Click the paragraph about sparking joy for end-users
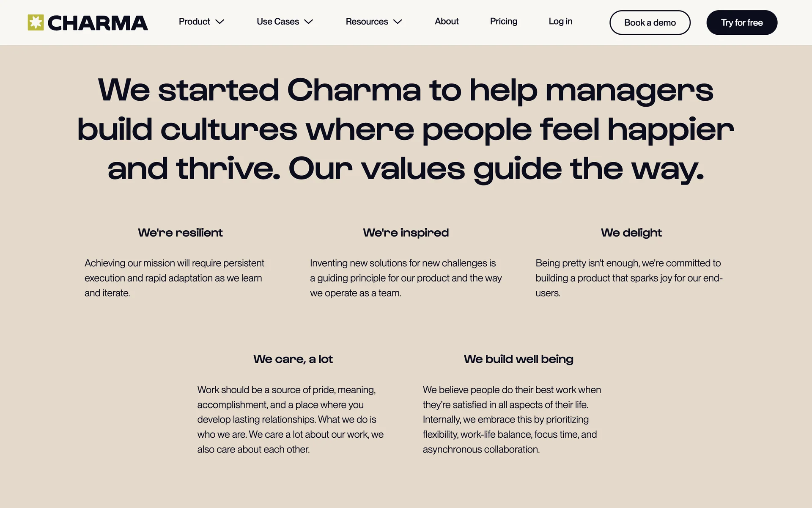 click(629, 278)
